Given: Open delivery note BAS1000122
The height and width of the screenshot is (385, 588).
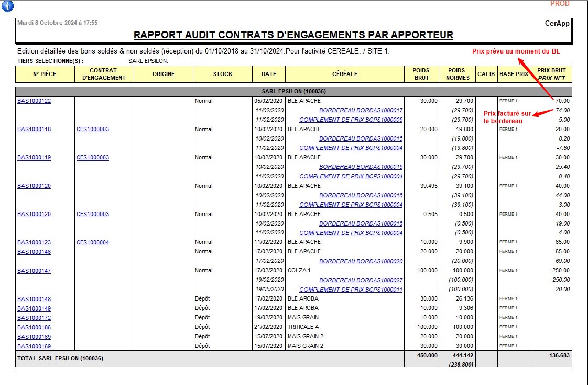Looking at the screenshot, I should (34, 101).
